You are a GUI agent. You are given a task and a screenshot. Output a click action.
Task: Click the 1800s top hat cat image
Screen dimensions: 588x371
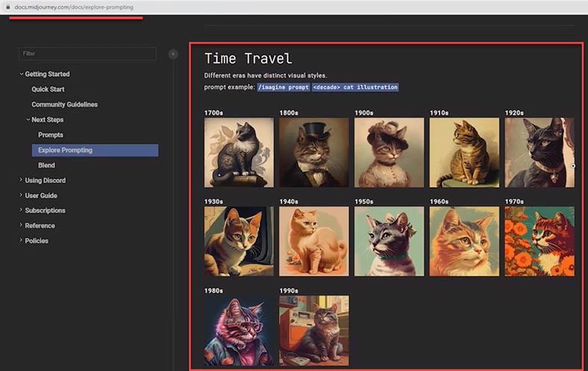point(314,153)
